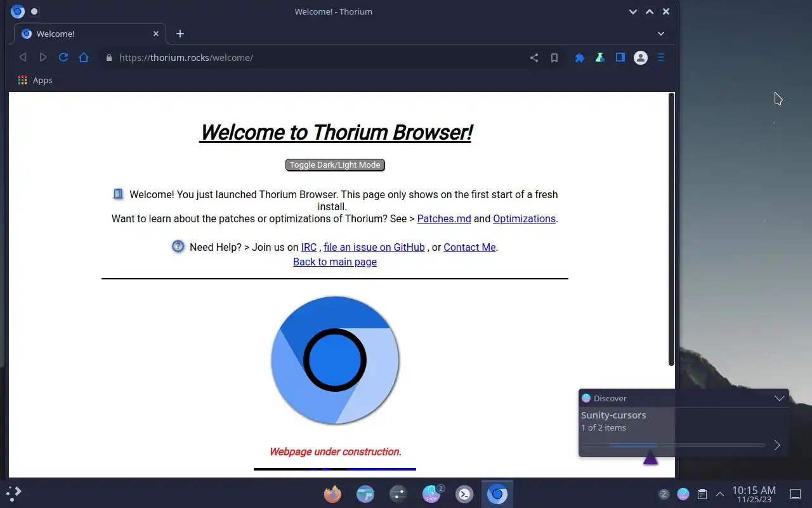Click the URL address field

tap(320, 58)
